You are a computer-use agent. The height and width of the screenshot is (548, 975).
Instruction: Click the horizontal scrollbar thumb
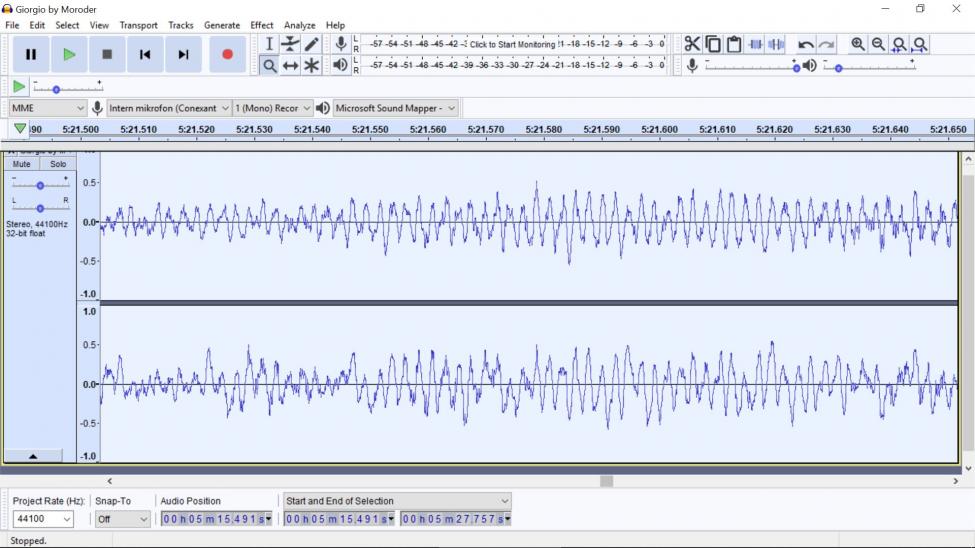(607, 481)
